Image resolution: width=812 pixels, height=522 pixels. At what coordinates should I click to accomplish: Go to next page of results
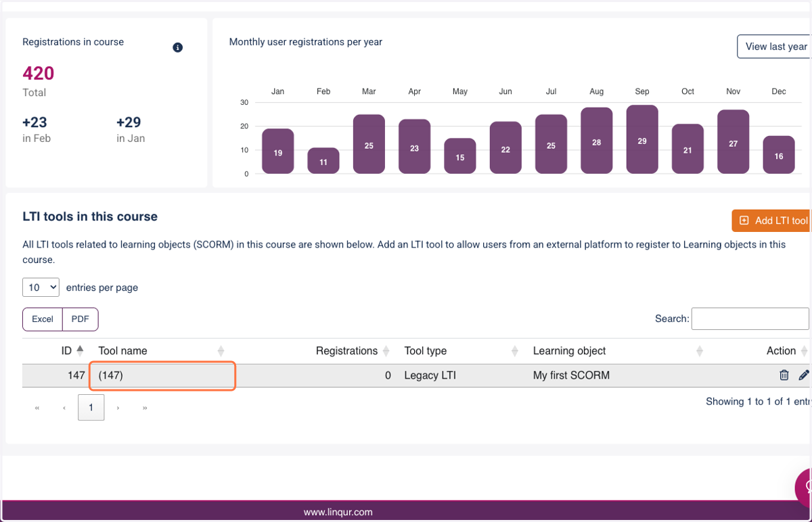118,408
